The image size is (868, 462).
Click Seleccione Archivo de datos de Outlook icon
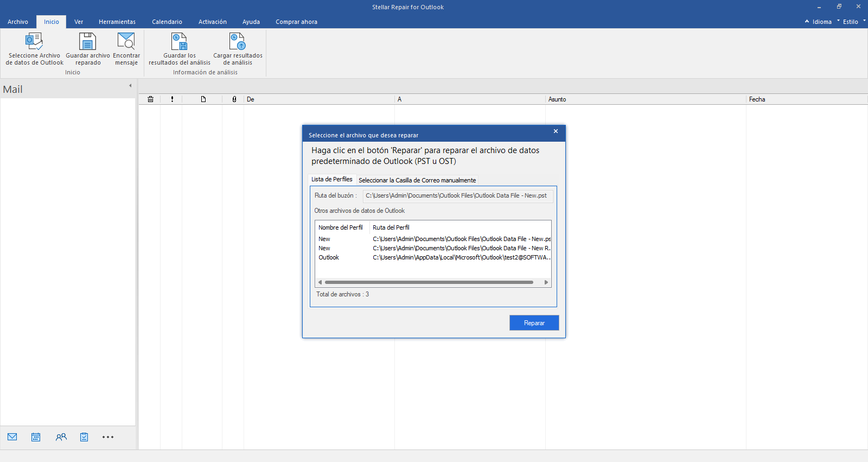(34, 41)
